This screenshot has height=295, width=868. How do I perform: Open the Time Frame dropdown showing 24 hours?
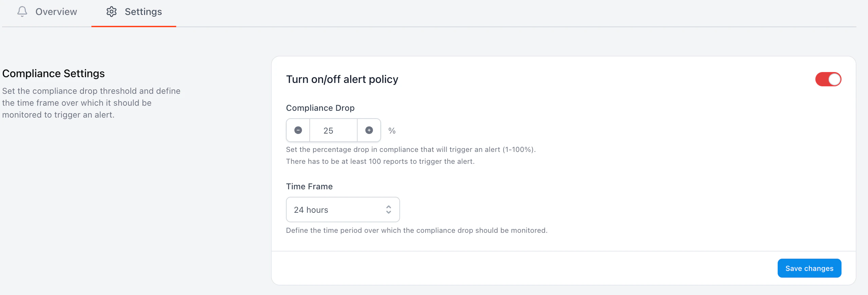click(x=342, y=209)
